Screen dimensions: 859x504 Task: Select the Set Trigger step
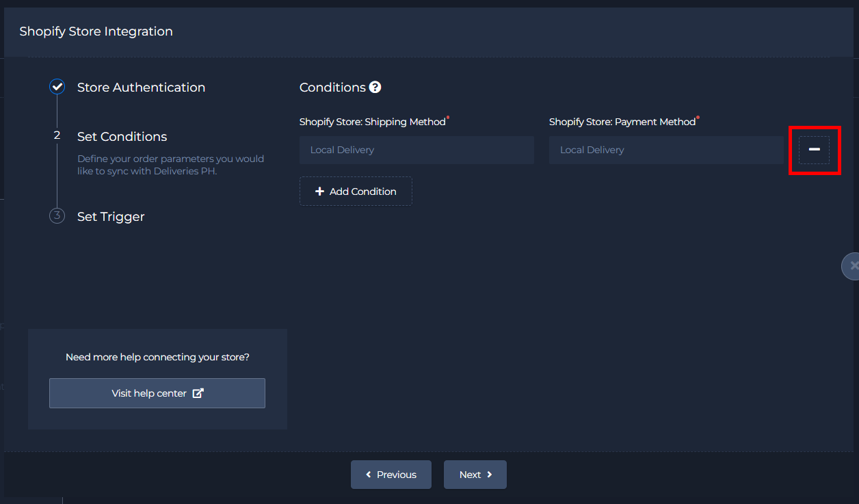[111, 217]
